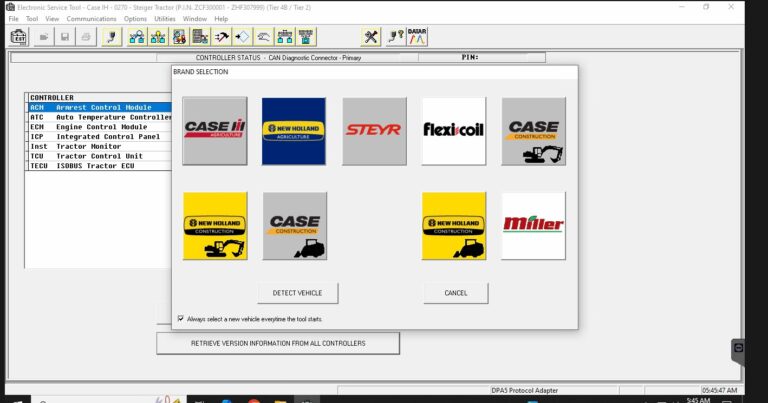Click the connector plug toolbar icon
Image resolution: width=768 pixels, height=403 pixels.
click(112, 37)
